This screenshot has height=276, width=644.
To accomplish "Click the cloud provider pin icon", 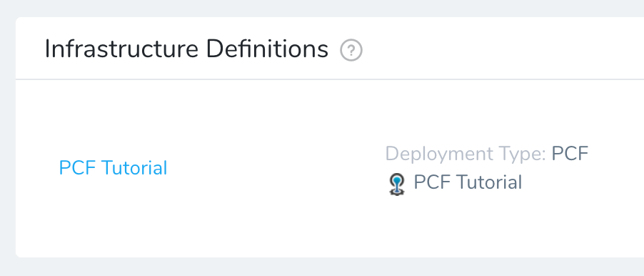I will click(x=397, y=184).
